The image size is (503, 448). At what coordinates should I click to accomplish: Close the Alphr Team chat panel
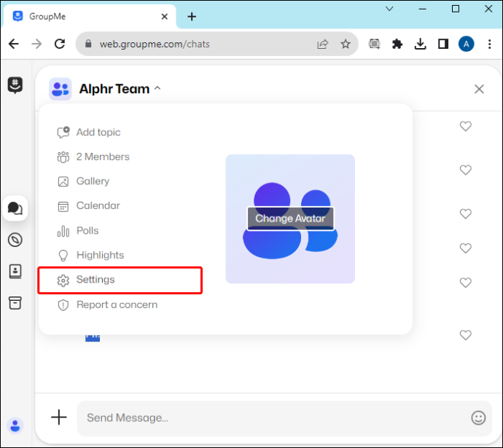(479, 89)
